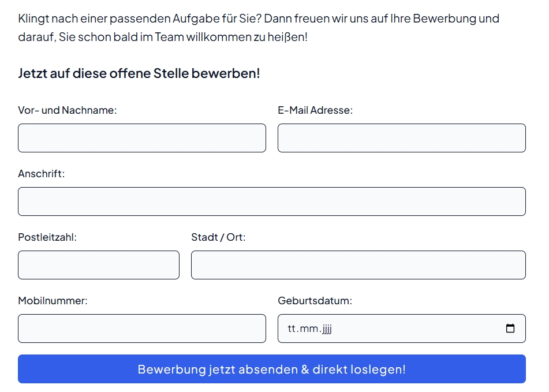
Task: Click the Postleitzahl label
Action: 47,237
